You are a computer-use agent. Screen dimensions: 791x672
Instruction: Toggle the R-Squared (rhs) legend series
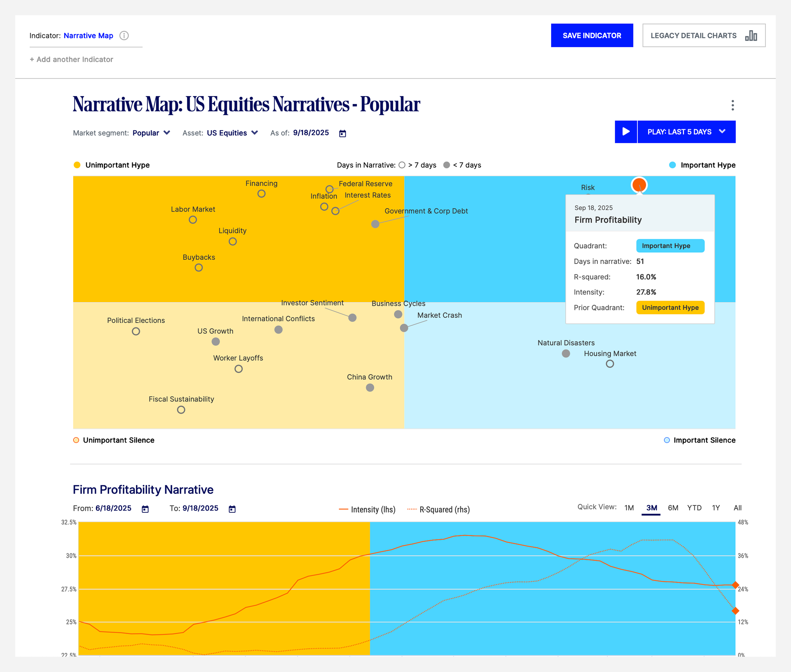click(438, 509)
